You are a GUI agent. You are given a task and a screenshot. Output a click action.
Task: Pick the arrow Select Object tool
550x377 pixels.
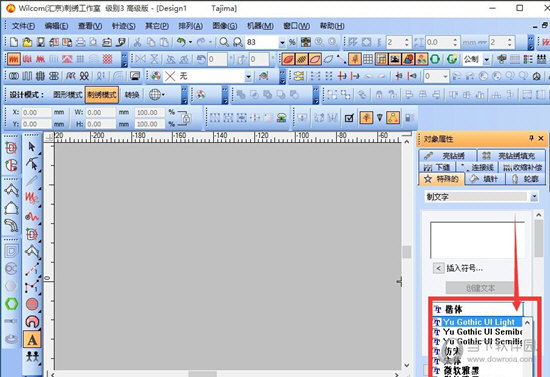32,147
